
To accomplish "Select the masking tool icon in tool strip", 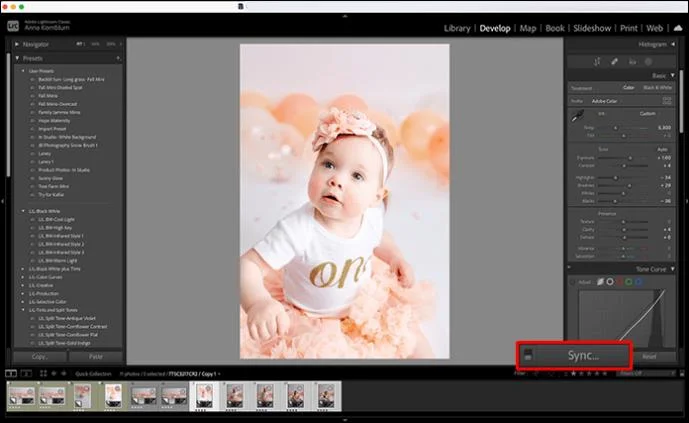I will 650,62.
